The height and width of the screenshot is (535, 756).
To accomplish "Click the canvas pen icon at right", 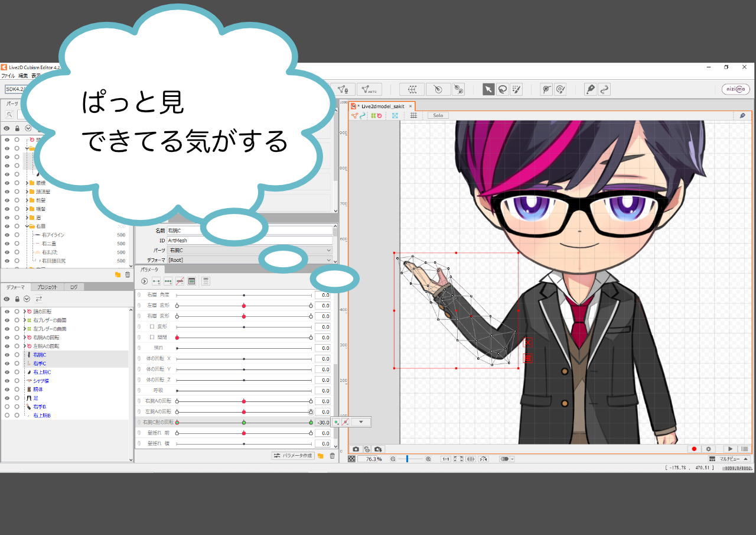I will pos(742,115).
